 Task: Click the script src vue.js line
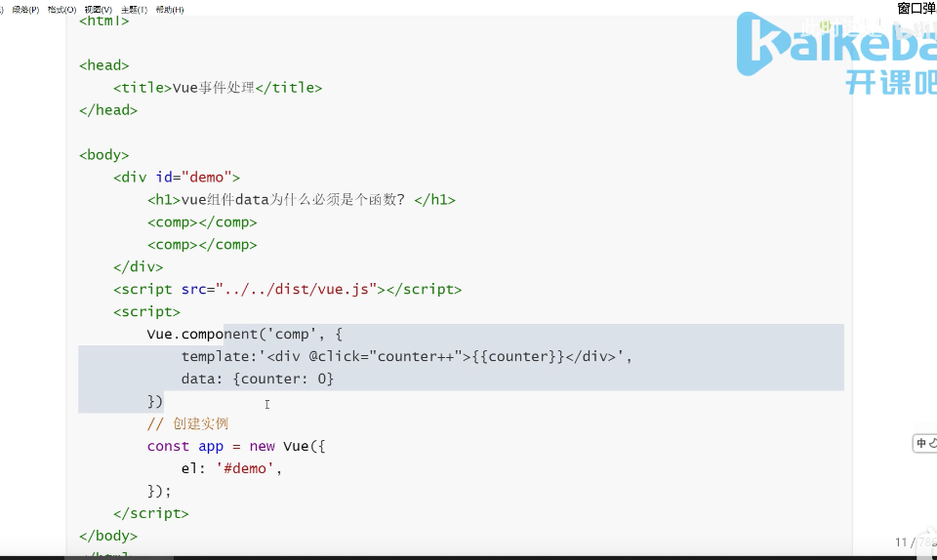click(287, 290)
